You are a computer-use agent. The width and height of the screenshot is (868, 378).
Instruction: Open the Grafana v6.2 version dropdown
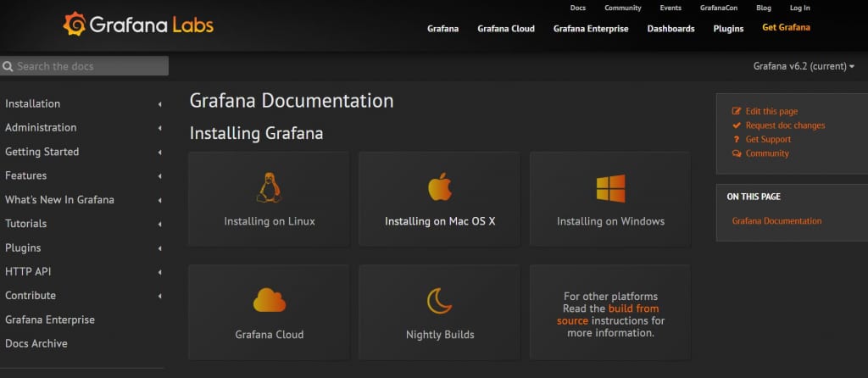[x=804, y=66]
